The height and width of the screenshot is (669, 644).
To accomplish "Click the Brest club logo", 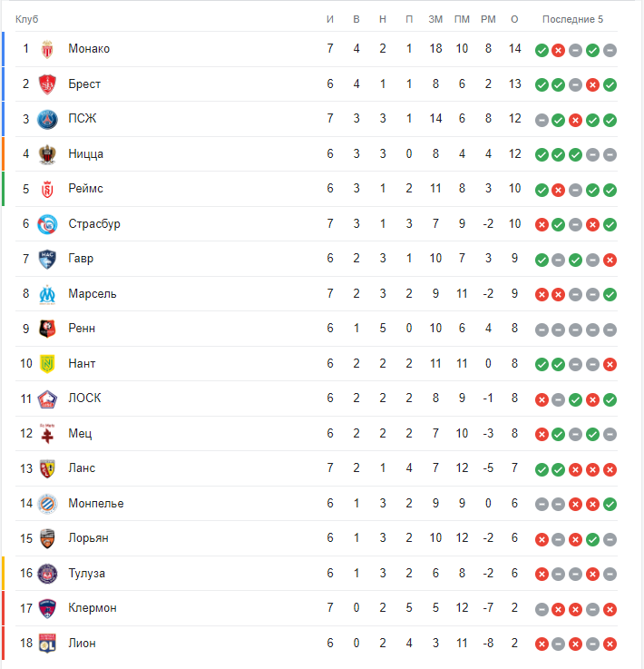I will (47, 84).
